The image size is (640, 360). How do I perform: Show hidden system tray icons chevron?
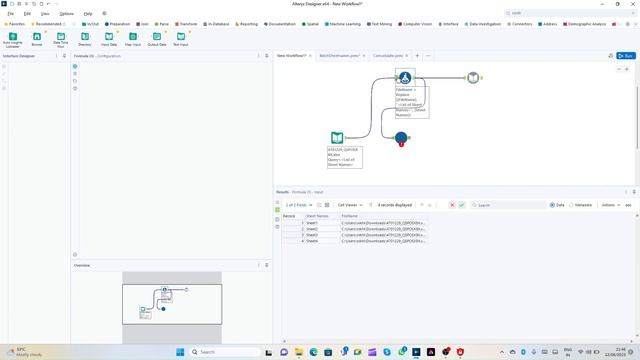[502, 352]
